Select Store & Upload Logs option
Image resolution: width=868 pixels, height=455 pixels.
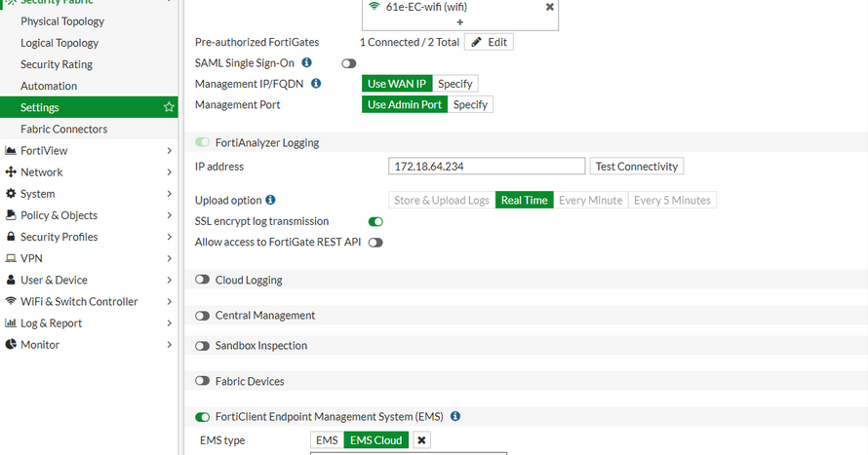[442, 200]
